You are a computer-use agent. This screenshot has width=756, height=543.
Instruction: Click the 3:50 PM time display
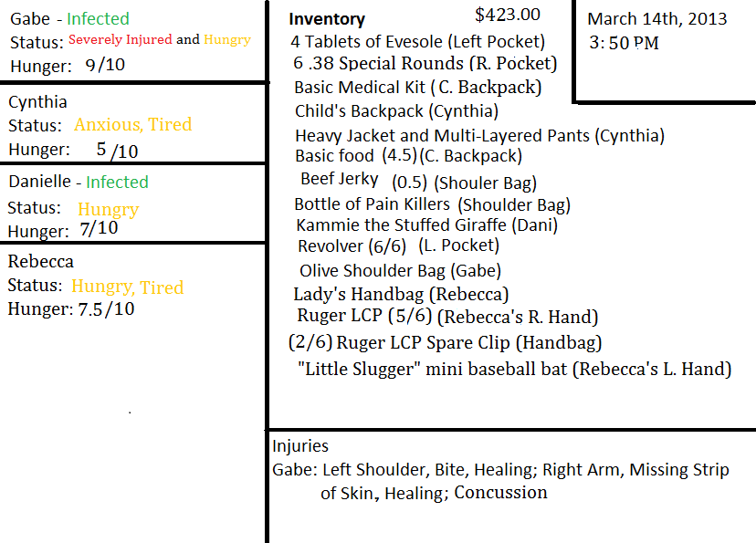[x=624, y=43]
